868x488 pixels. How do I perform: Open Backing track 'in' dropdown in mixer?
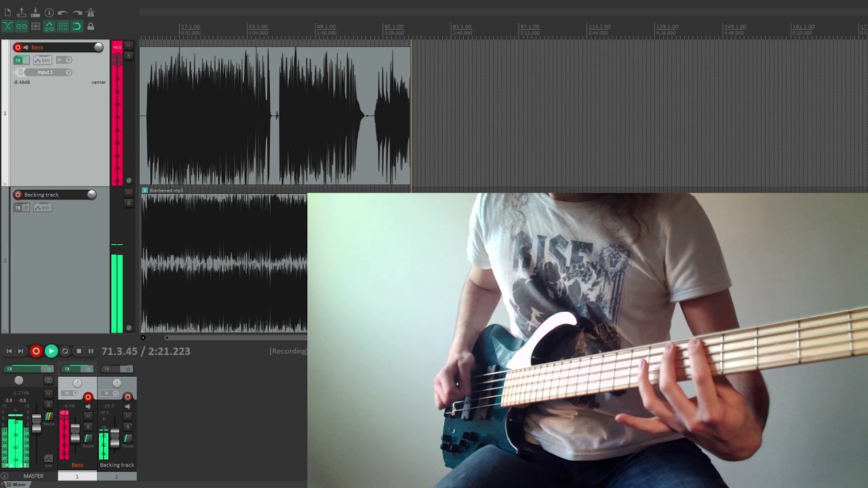pos(108,393)
